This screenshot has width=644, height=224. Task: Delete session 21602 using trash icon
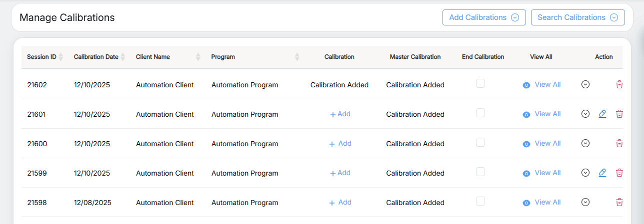click(x=619, y=85)
